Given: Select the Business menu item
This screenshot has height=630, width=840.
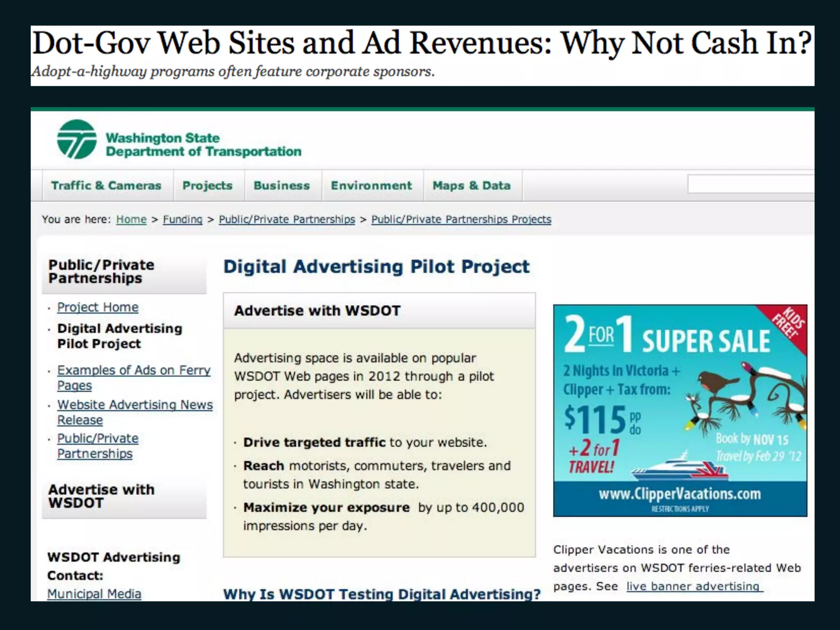Looking at the screenshot, I should coord(282,185).
